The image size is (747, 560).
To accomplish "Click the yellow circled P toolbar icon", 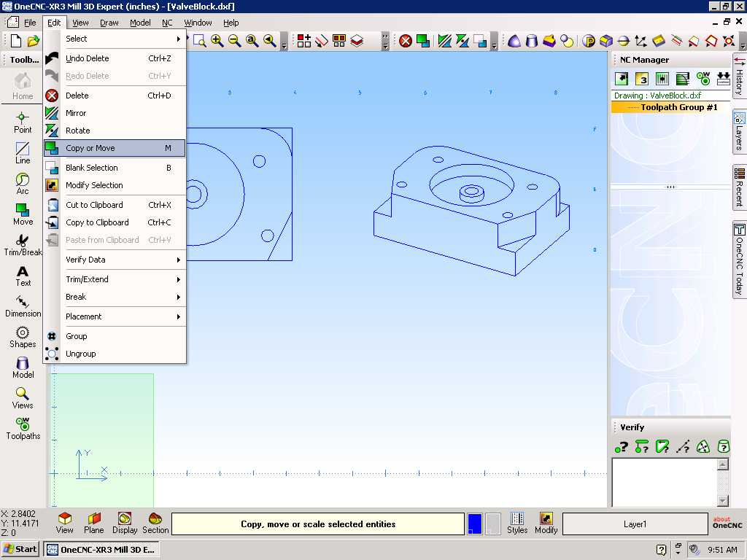I will click(589, 41).
